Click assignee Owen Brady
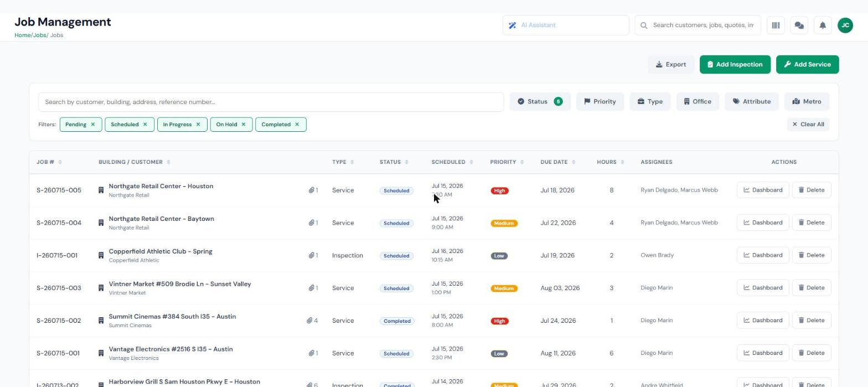The width and height of the screenshot is (868, 387). click(657, 255)
